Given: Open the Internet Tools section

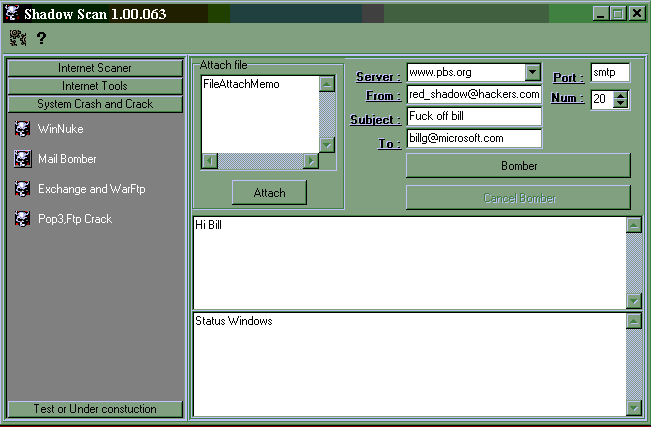Looking at the screenshot, I should (95, 86).
